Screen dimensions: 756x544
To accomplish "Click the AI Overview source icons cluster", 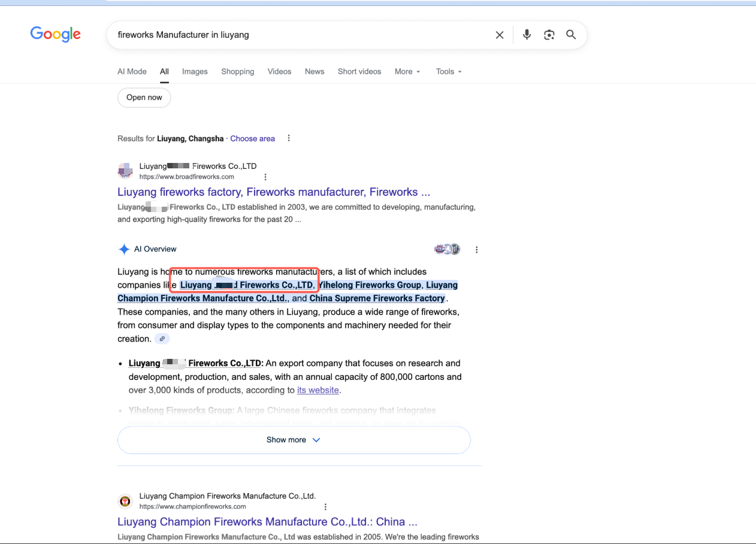I will click(x=447, y=249).
